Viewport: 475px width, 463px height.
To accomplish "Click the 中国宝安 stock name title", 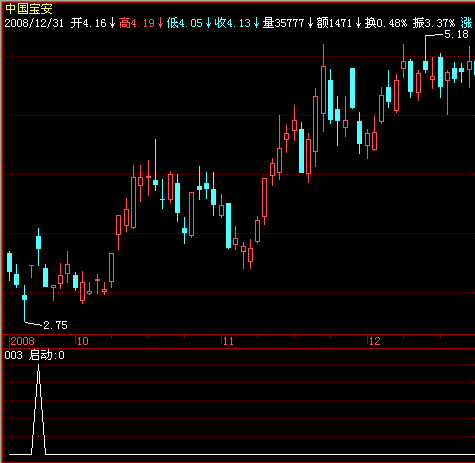I will coord(29,9).
